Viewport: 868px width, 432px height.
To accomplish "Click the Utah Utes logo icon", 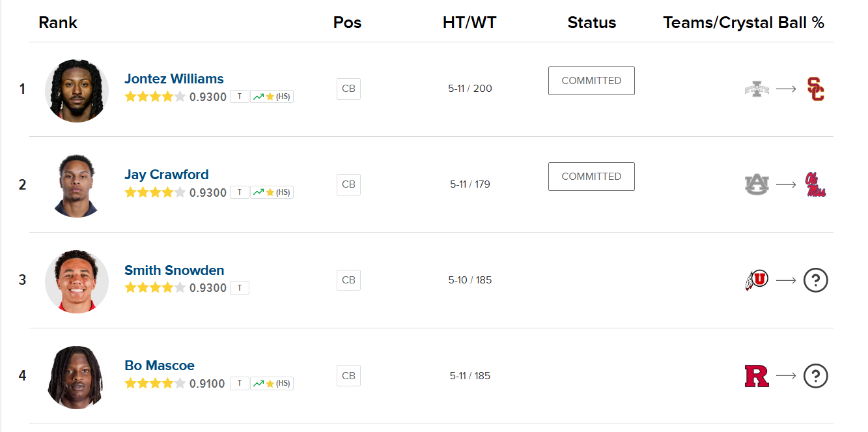I will click(x=757, y=280).
